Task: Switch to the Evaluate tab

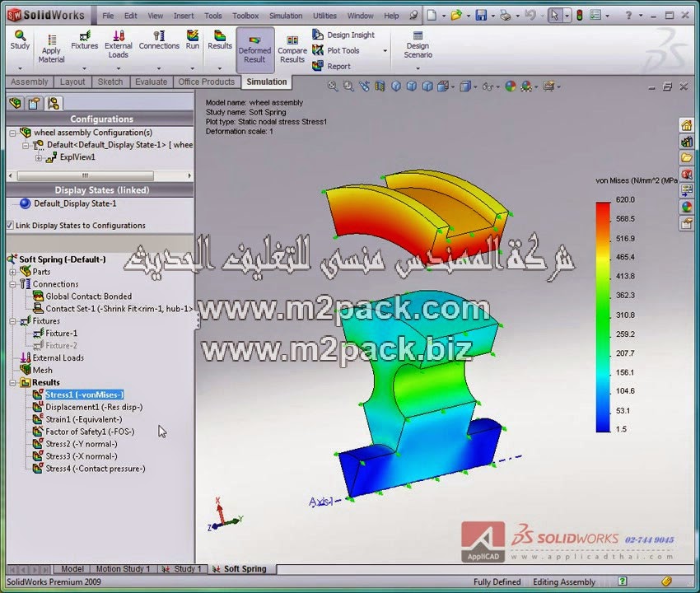Action: click(151, 82)
